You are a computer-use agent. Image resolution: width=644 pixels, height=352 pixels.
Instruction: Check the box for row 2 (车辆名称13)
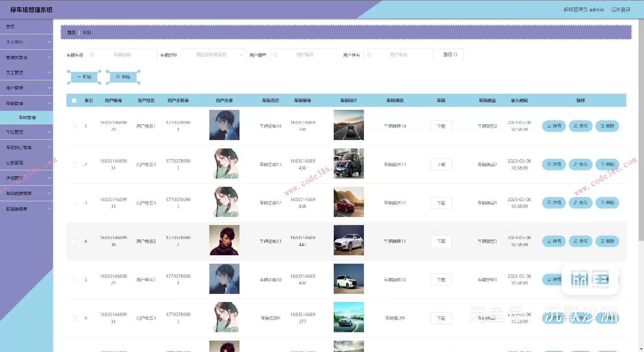74,165
